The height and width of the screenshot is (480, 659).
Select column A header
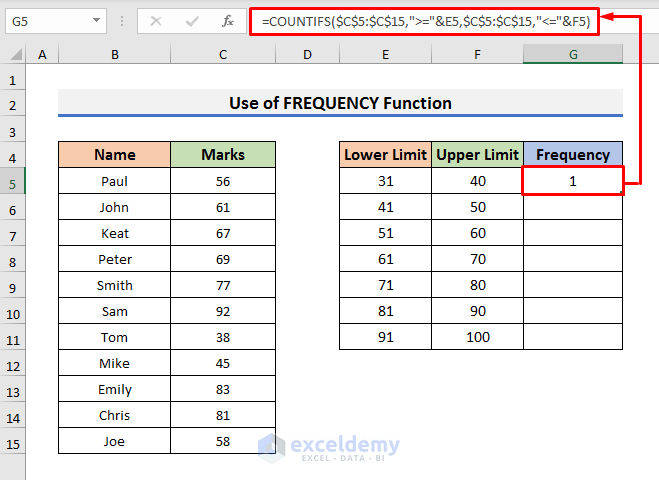coord(42,55)
